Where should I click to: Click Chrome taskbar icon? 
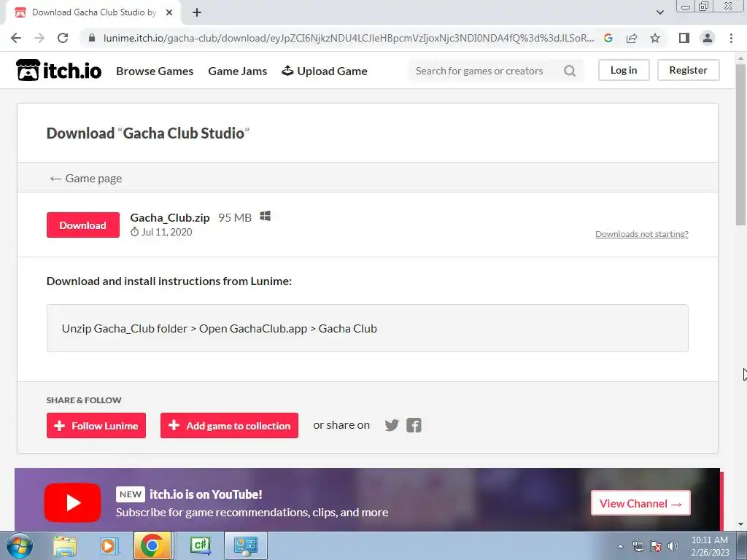[x=152, y=545]
